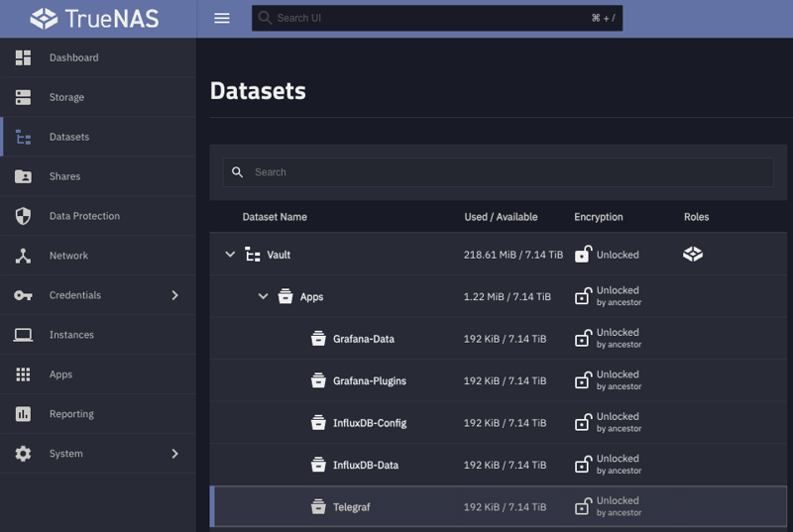Open Dashboard from the sidebar

point(98,57)
